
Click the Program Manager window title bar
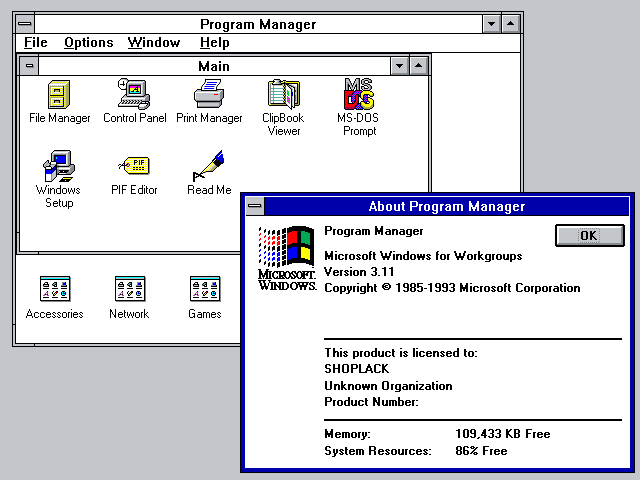258,24
